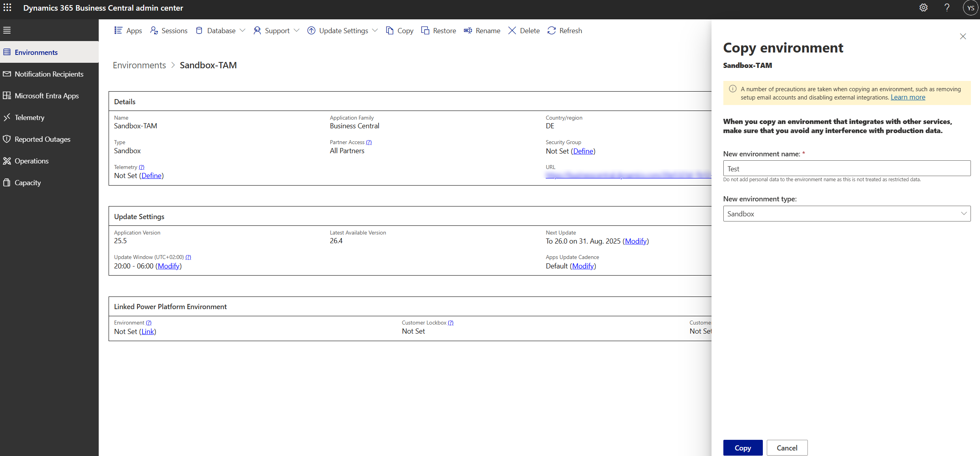Click the blue Copy button
This screenshot has width=980, height=456.
742,448
